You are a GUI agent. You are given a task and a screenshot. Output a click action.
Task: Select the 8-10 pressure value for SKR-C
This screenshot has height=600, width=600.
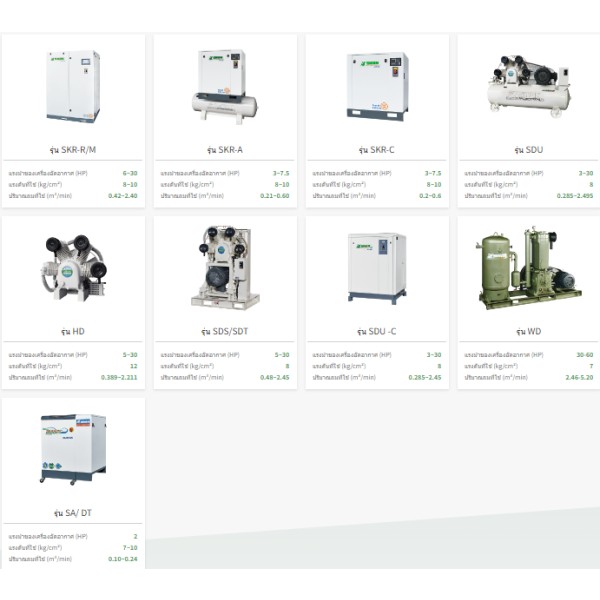(x=434, y=184)
